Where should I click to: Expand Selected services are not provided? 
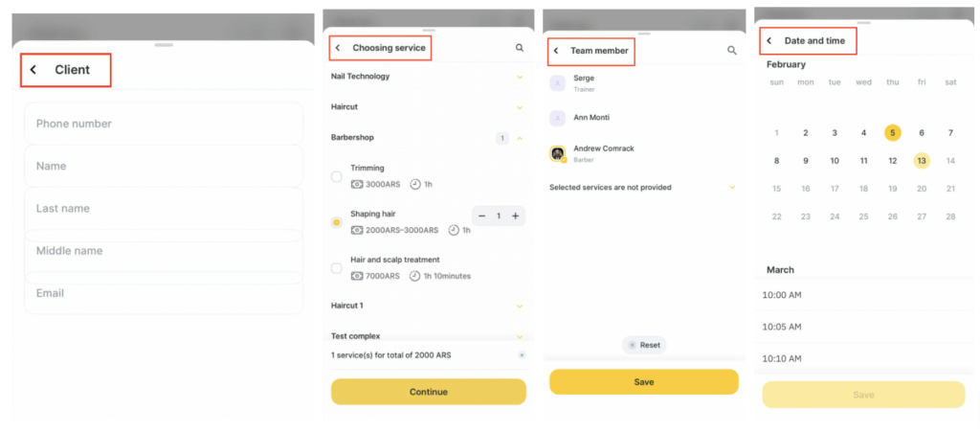pyautogui.click(x=732, y=188)
